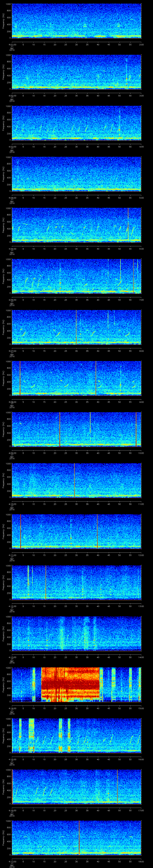Click the spectrogram panel starting at 4:12:00
Screen dimensions: 153x868
click(77, 582)
